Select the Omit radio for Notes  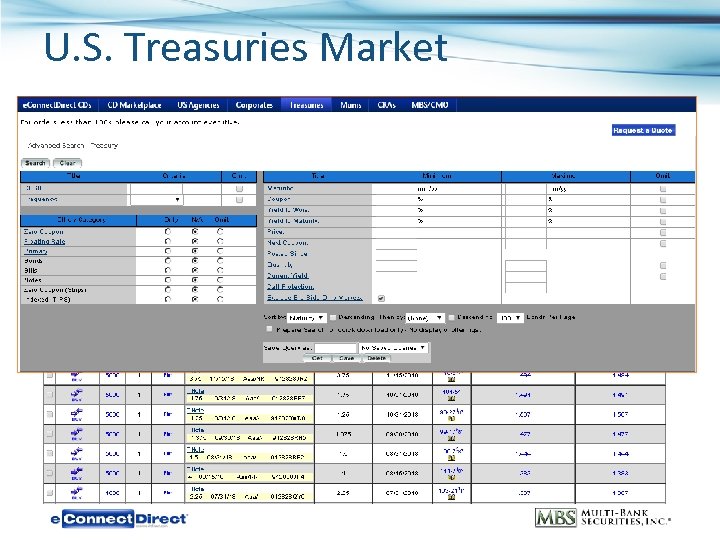(220, 280)
